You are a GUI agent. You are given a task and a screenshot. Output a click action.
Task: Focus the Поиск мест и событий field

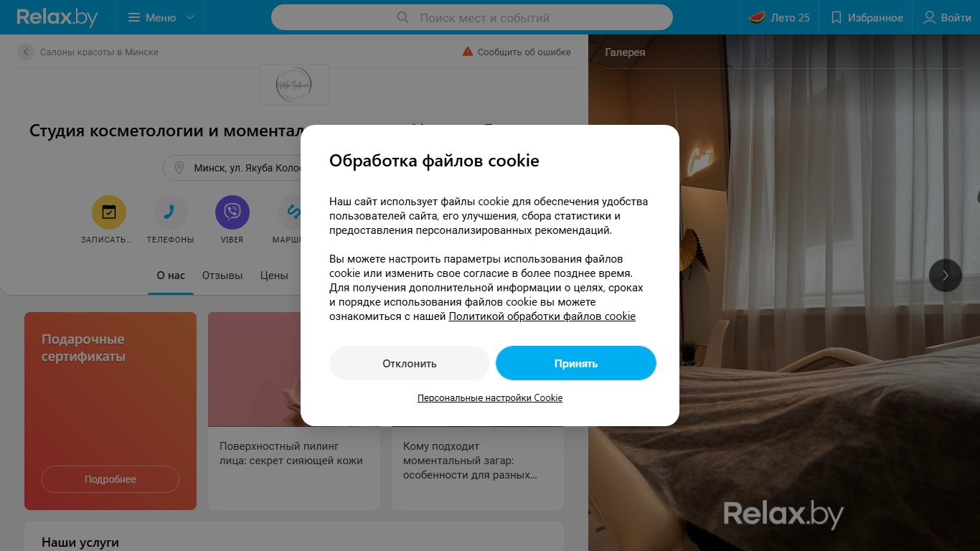[x=472, y=17]
